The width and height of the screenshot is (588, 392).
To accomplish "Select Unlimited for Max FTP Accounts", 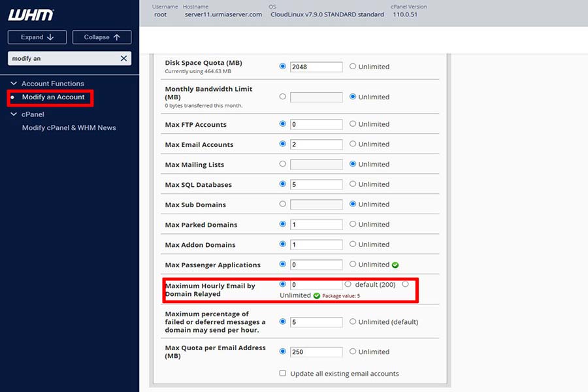I will click(x=353, y=124).
